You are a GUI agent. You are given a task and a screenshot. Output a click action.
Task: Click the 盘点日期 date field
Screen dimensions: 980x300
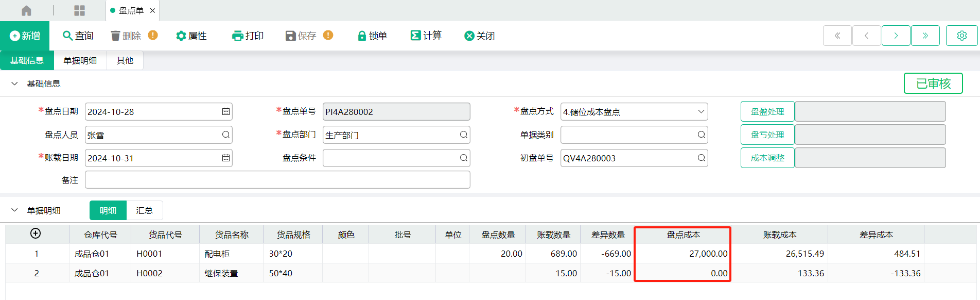coord(159,112)
